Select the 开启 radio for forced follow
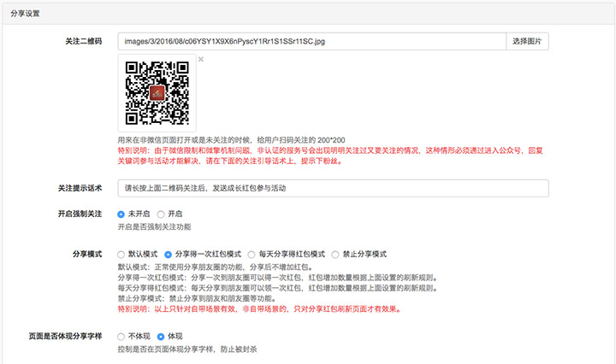616x364 pixels. click(161, 214)
